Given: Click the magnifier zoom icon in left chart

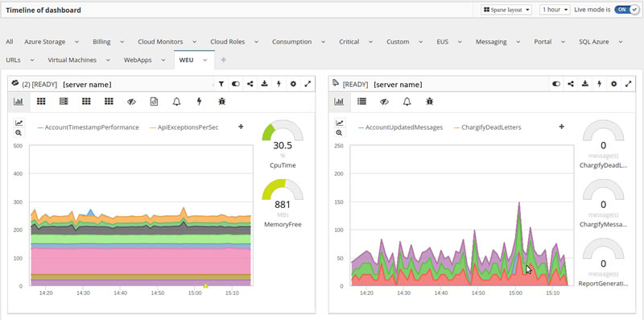Looking at the screenshot, I should coord(19,133).
